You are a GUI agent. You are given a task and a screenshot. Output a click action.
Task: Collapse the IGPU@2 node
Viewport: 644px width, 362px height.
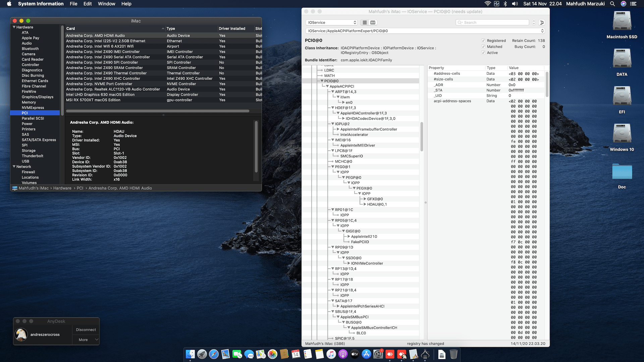333,124
